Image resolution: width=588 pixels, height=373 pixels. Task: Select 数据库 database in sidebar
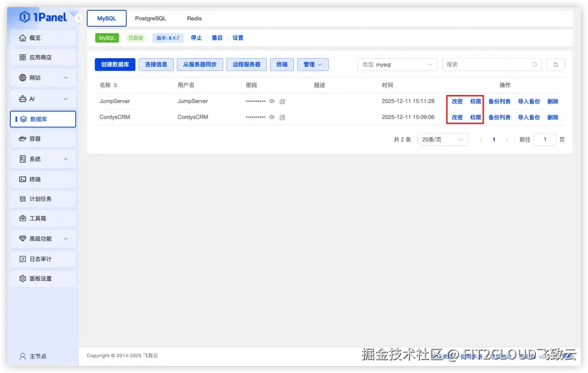pos(43,119)
